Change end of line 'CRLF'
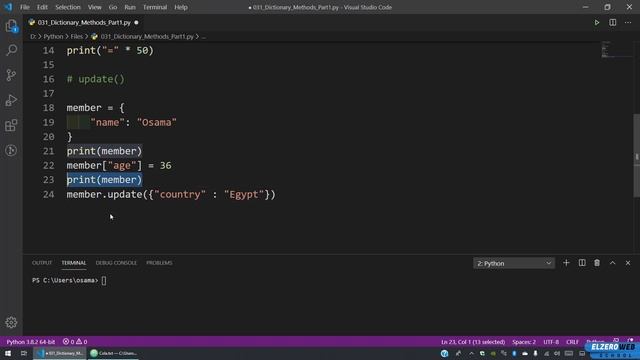The width and height of the screenshot is (640, 360). (x=572, y=342)
